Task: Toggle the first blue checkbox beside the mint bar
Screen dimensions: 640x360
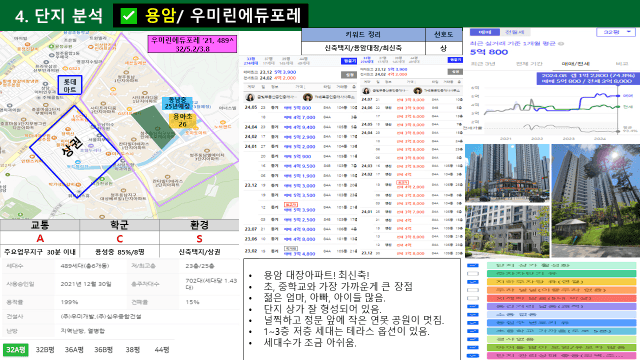Action: click(473, 266)
